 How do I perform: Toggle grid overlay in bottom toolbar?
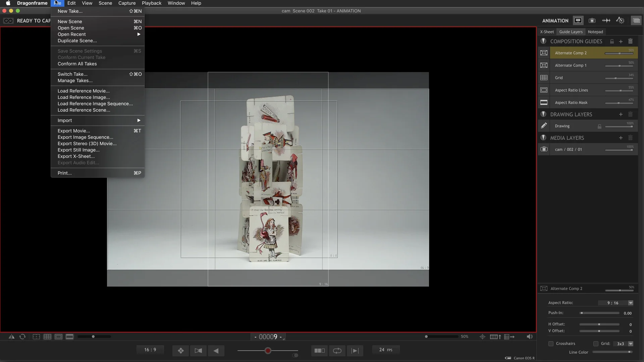coord(47,337)
